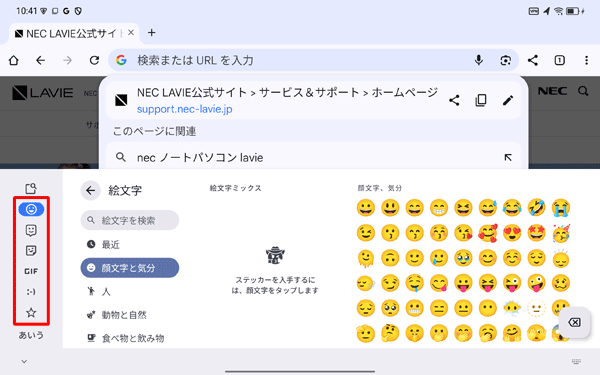Open the GIF keyboard tab

pos(31,271)
